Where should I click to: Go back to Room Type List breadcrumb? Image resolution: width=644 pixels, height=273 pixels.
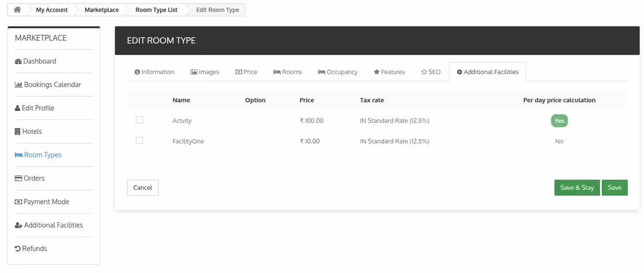[156, 10]
